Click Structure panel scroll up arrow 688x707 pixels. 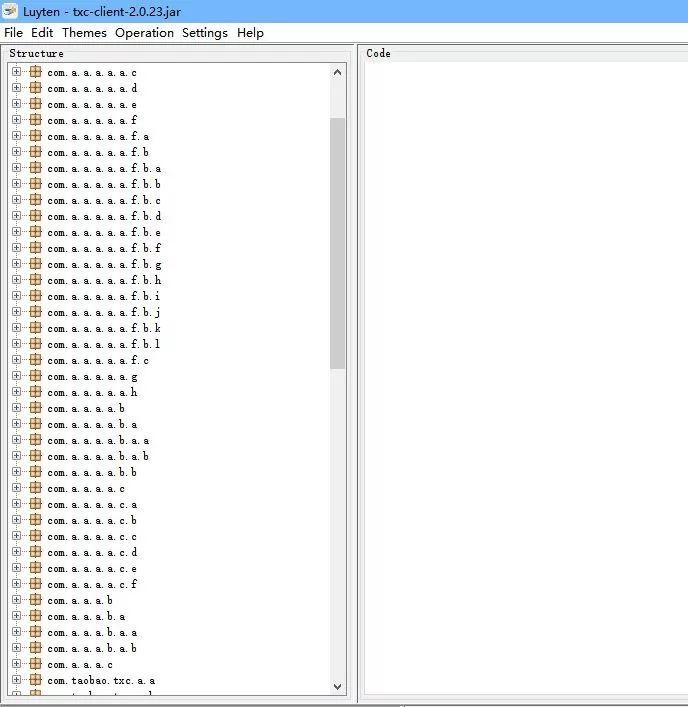337,73
